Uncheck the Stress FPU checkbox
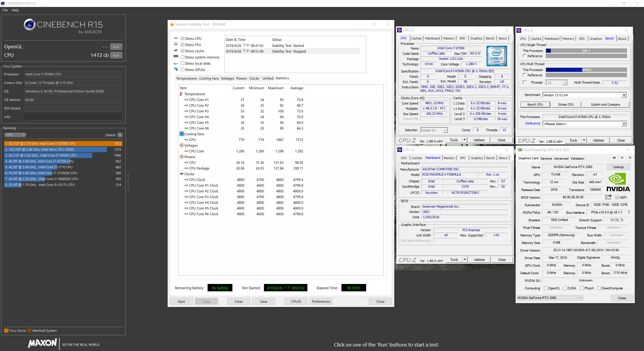 (183, 45)
